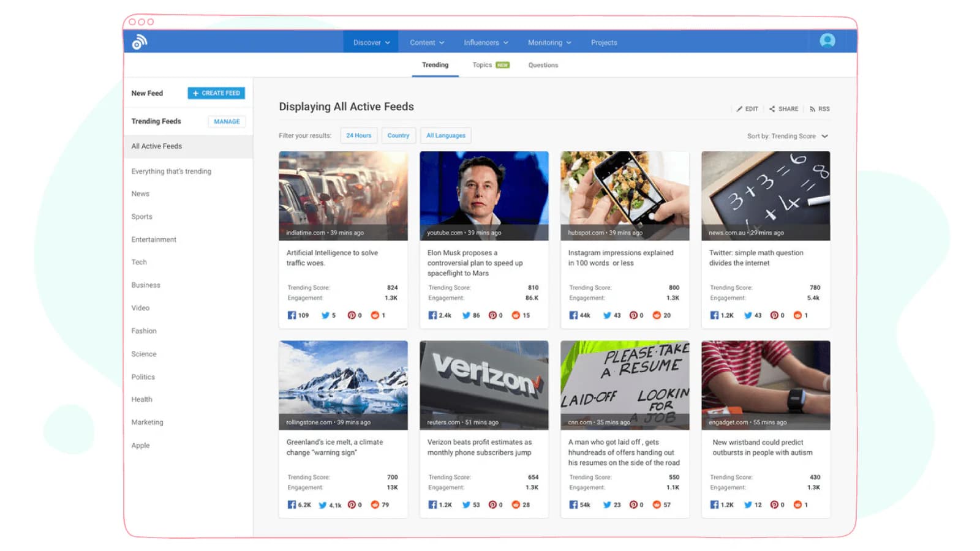Click Reddit icon on math question card
The image size is (980, 551).
(797, 315)
